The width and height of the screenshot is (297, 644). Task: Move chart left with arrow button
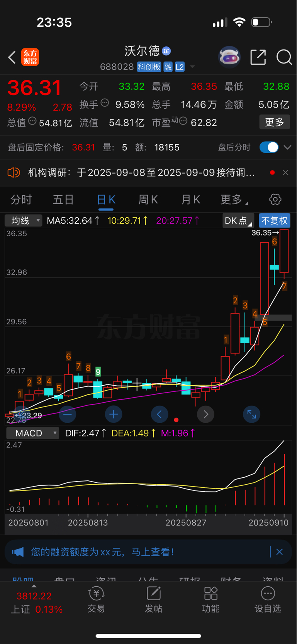160,414
